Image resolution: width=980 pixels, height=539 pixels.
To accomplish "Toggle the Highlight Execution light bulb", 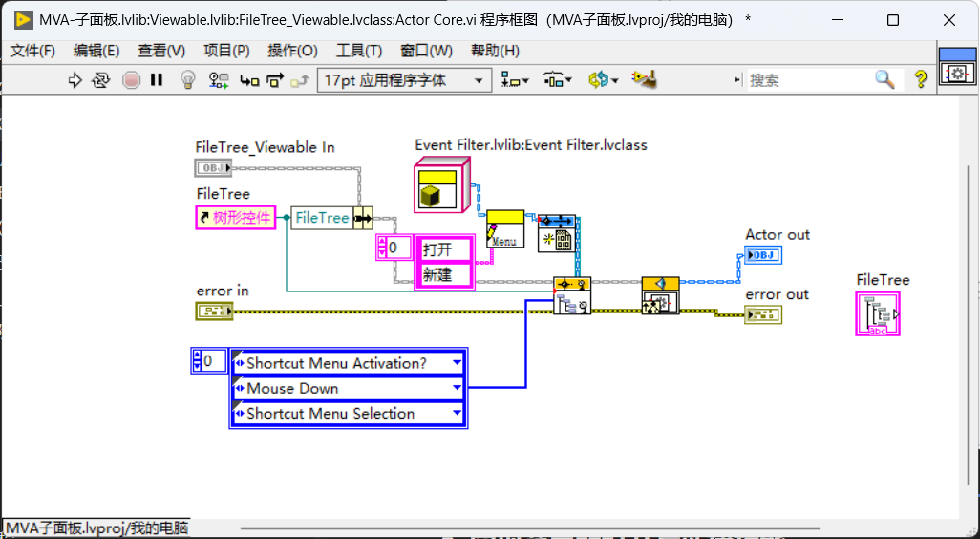I will tap(187, 80).
